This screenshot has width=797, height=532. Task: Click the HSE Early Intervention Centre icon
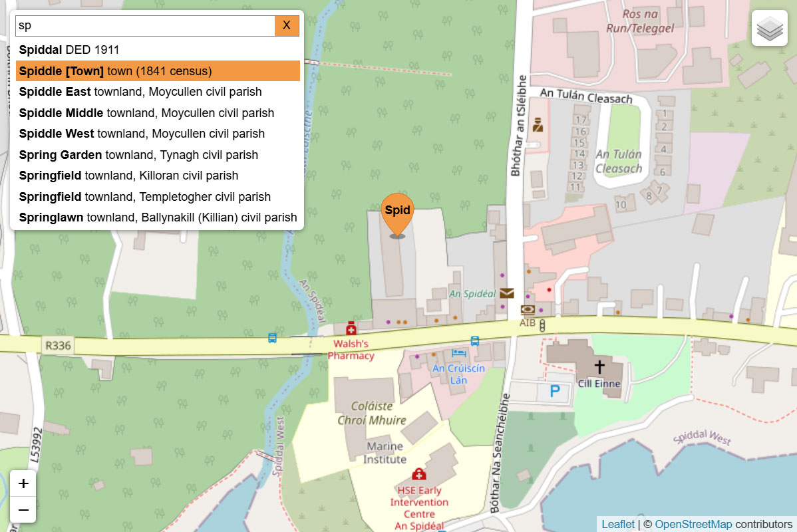click(x=419, y=474)
